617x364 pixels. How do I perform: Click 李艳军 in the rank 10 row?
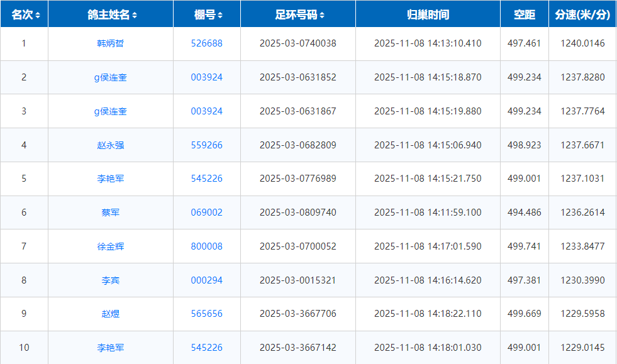111,348
